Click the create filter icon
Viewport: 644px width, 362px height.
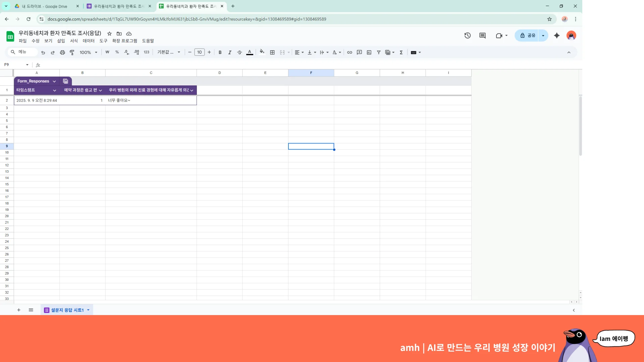pos(379,52)
